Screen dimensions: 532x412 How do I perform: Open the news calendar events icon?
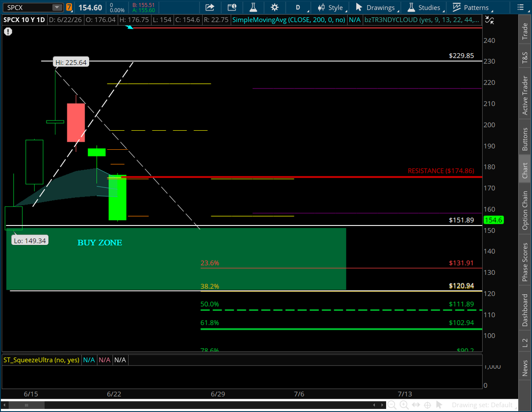tap(232, 8)
